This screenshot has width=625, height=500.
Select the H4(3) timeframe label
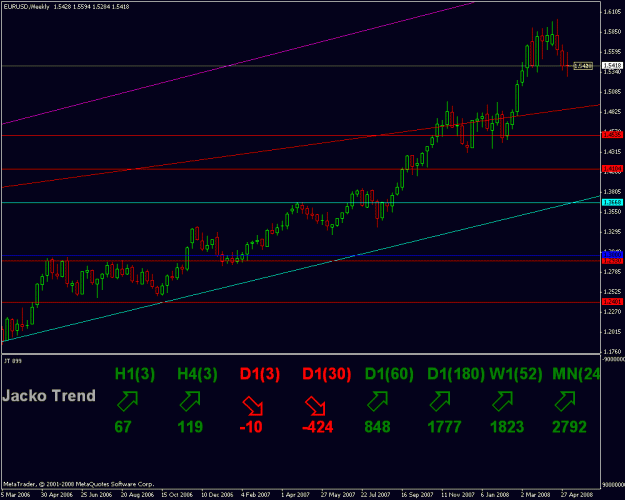(x=197, y=374)
